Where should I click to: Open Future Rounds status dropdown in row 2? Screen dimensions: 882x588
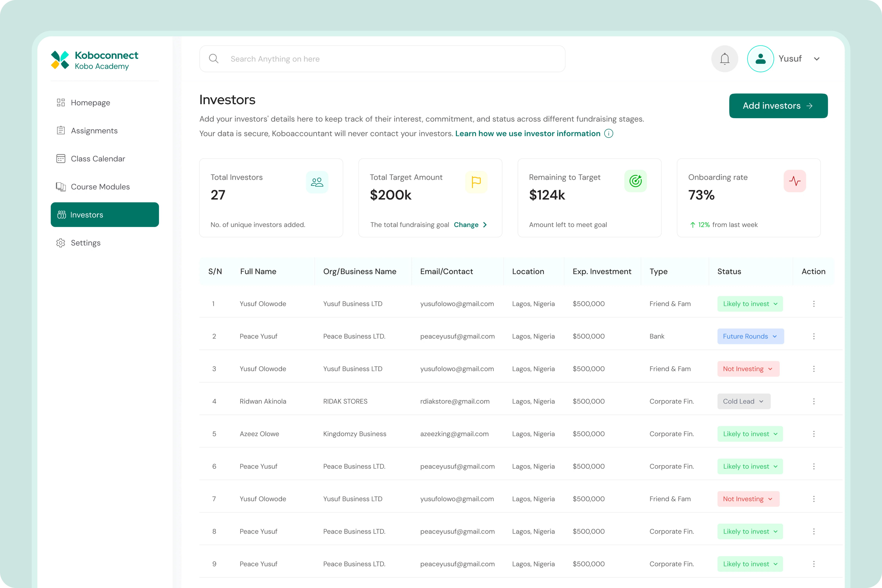coord(750,336)
